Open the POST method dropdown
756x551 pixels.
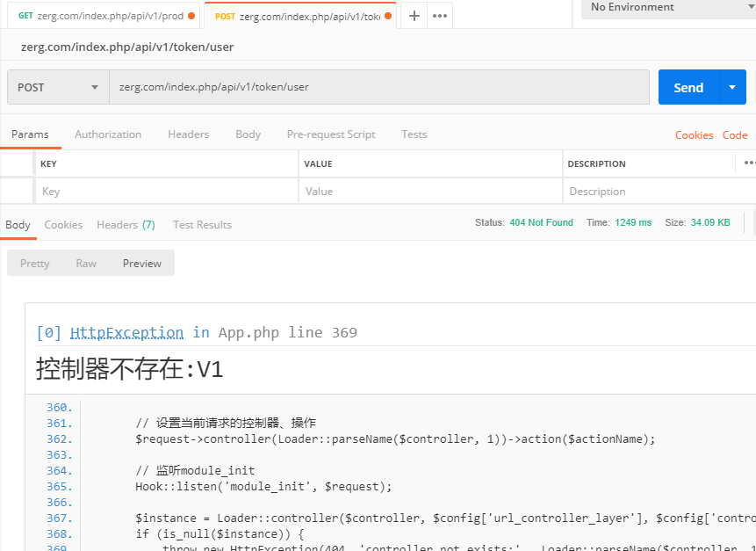tap(58, 87)
